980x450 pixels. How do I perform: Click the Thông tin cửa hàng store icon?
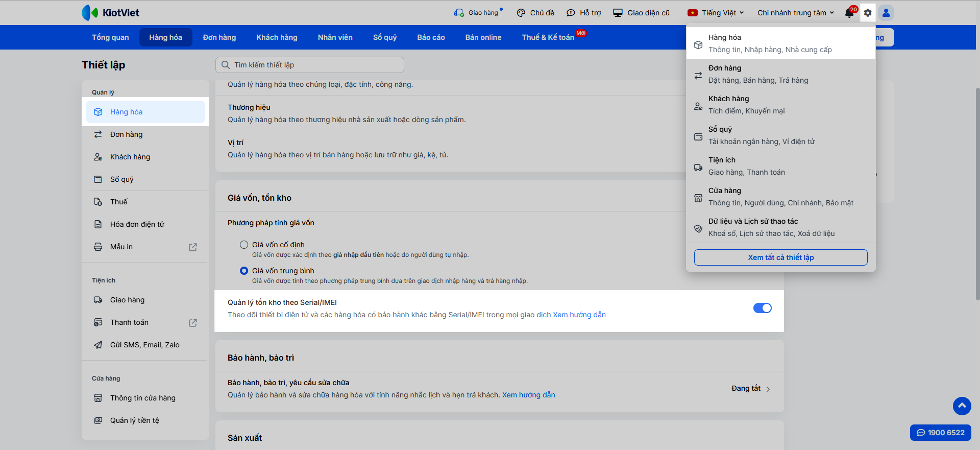point(98,398)
